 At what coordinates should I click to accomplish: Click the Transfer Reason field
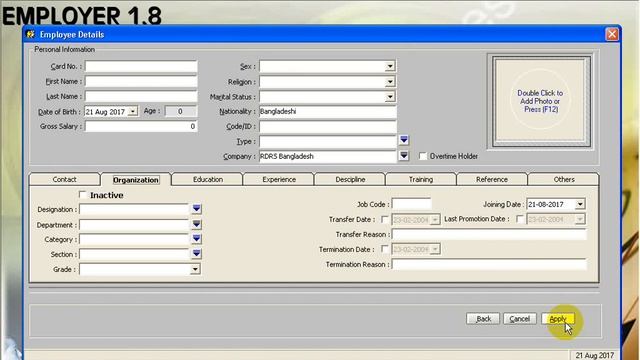(489, 234)
